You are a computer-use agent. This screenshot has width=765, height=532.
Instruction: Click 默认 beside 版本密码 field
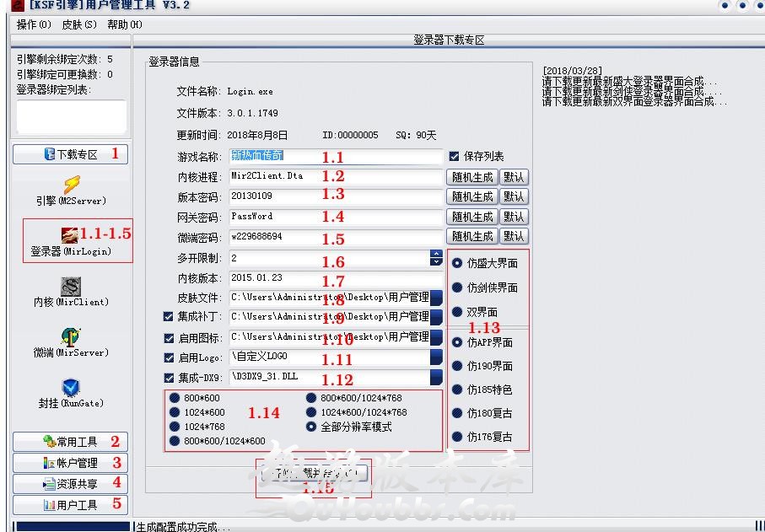(514, 196)
